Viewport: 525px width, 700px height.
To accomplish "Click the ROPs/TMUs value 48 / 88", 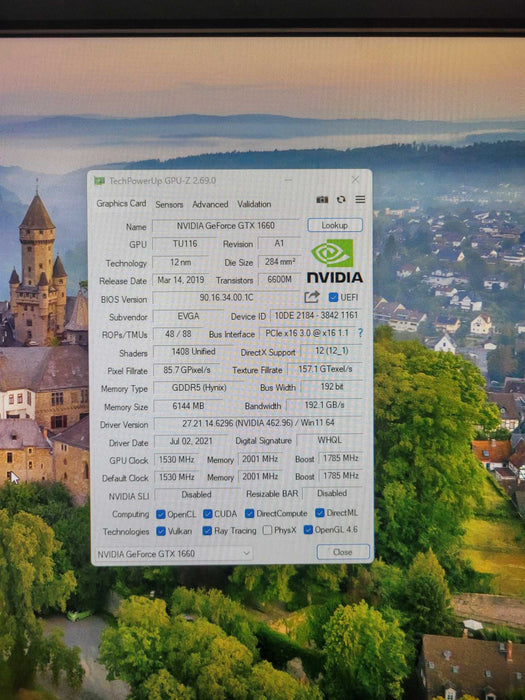I will pyautogui.click(x=178, y=334).
